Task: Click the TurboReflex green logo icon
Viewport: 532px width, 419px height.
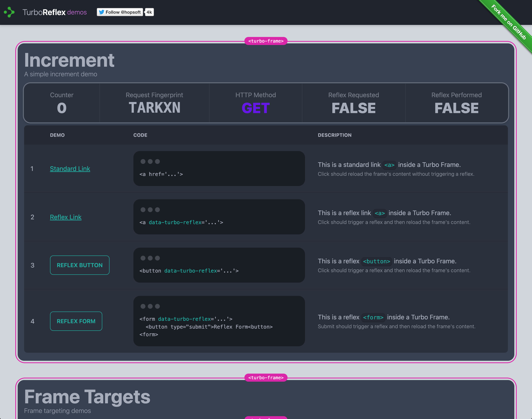Action: pyautogui.click(x=9, y=12)
